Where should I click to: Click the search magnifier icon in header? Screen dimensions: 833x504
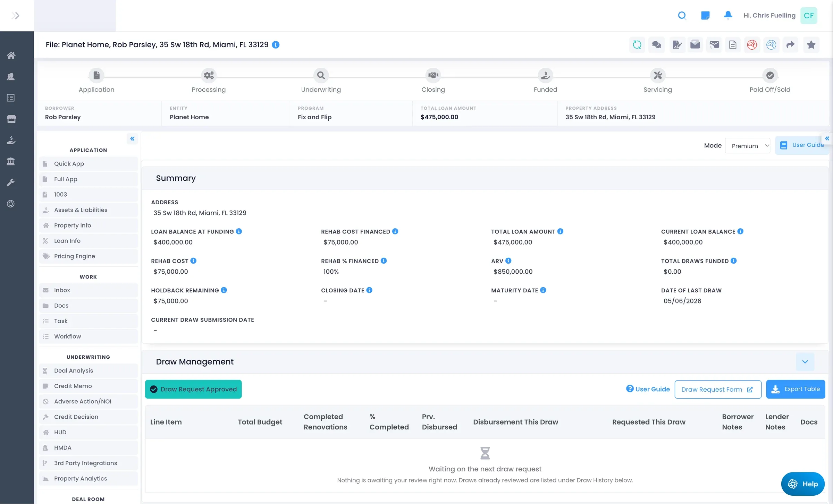click(682, 15)
